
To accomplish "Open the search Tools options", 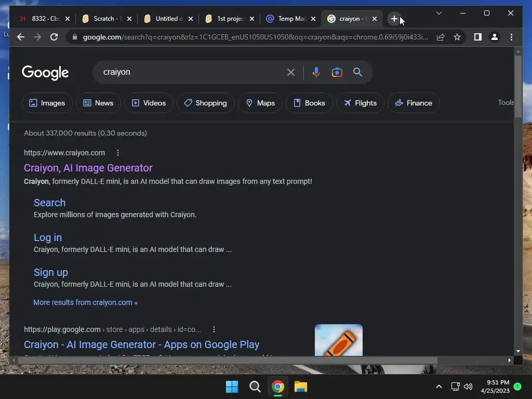I will [x=506, y=102].
